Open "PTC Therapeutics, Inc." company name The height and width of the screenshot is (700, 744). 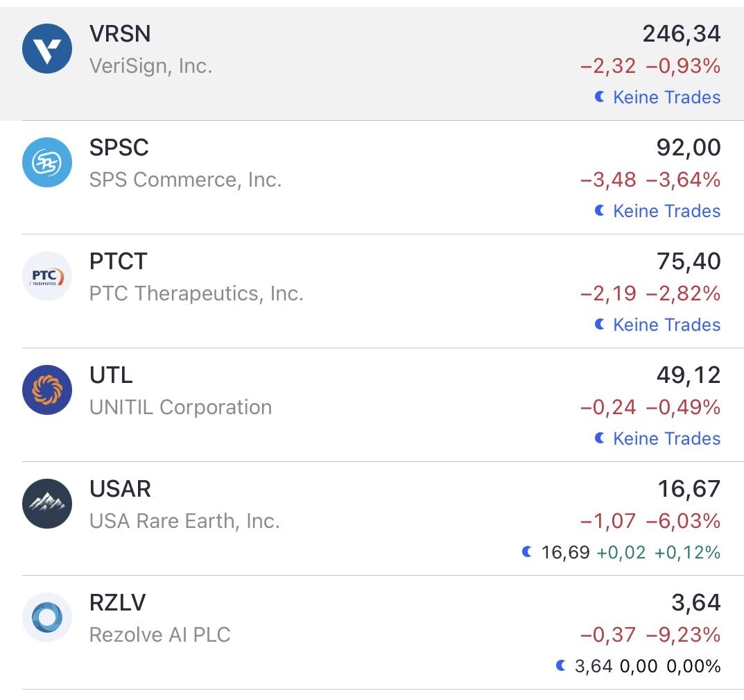[x=196, y=293]
